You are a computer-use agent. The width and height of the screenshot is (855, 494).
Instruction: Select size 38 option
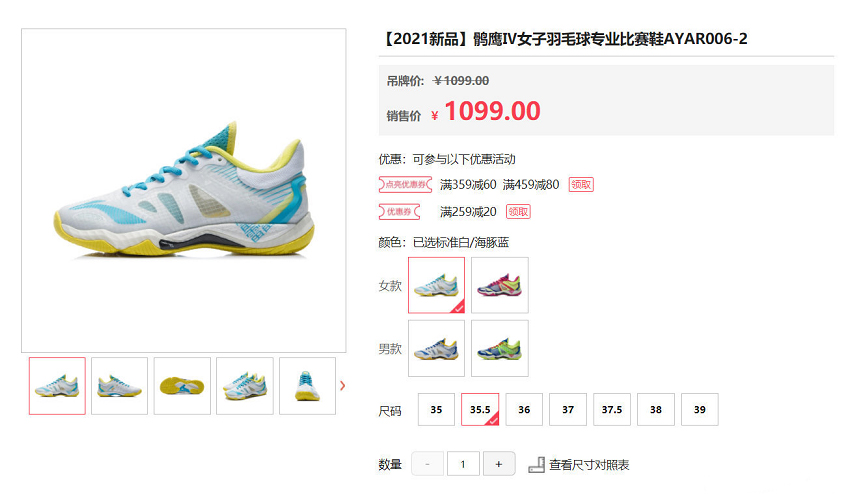[656, 409]
